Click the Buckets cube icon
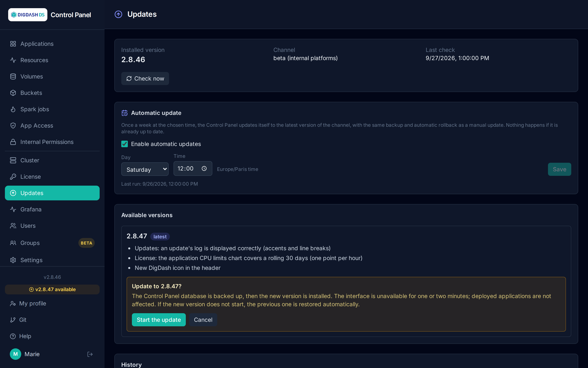Image resolution: width=588 pixels, height=368 pixels. click(13, 93)
